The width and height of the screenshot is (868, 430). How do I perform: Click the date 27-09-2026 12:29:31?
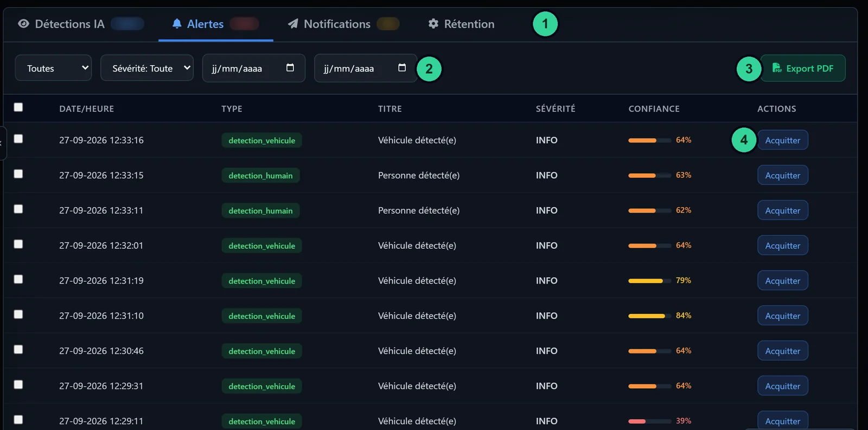click(x=101, y=386)
